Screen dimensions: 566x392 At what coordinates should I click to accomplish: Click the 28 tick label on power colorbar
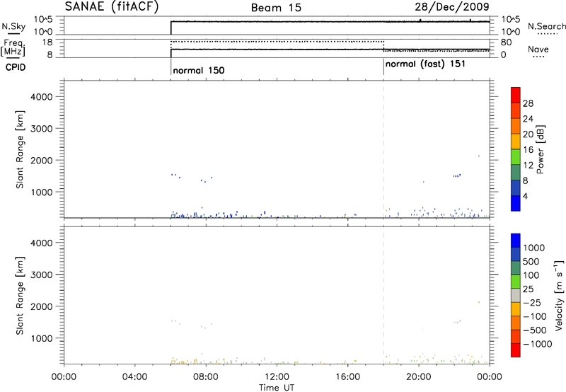[x=528, y=103]
